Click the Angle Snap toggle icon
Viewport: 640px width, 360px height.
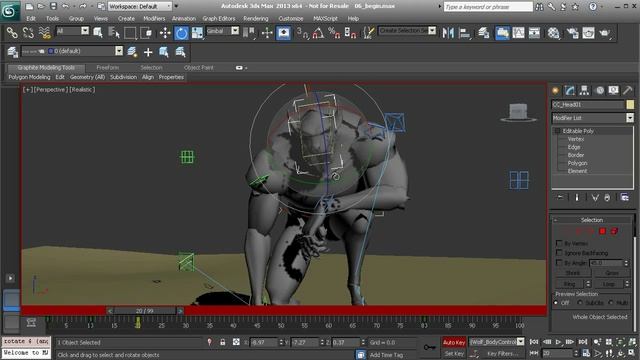pyautogui.click(x=318, y=33)
